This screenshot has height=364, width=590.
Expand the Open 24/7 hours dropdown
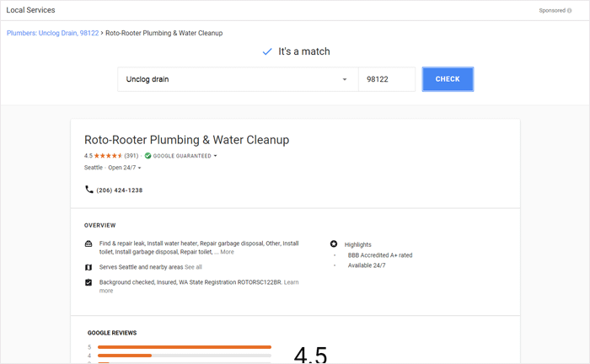(x=140, y=168)
